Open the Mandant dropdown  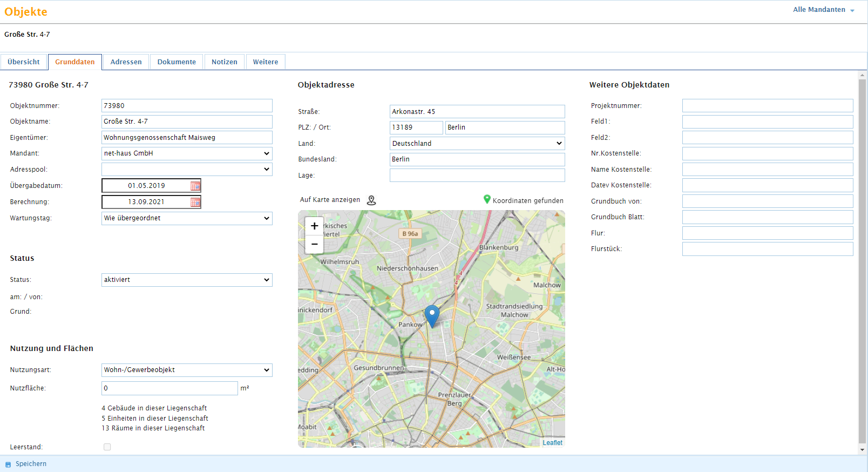tap(187, 153)
